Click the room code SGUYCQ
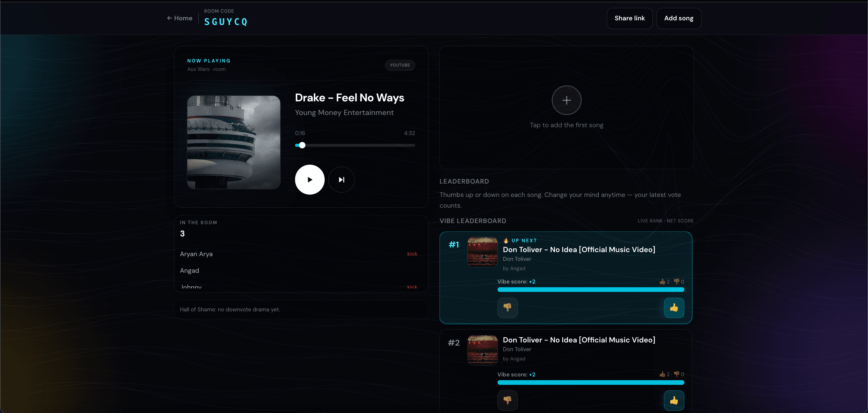 226,22
